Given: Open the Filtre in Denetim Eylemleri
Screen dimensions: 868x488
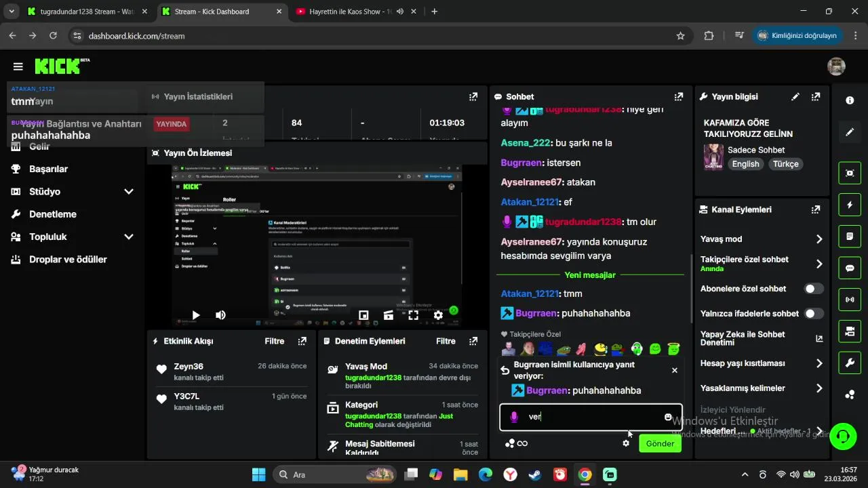Looking at the screenshot, I should 446,341.
